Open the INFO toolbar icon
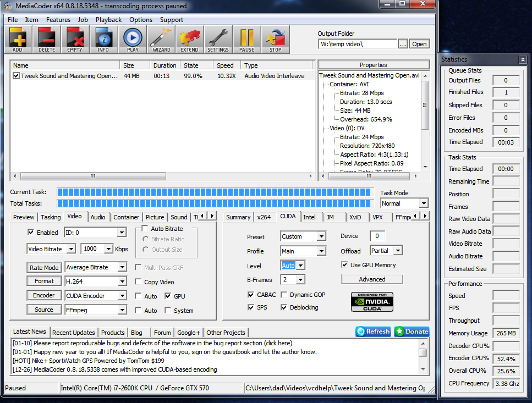Image resolution: width=532 pixels, height=403 pixels. pos(103,40)
